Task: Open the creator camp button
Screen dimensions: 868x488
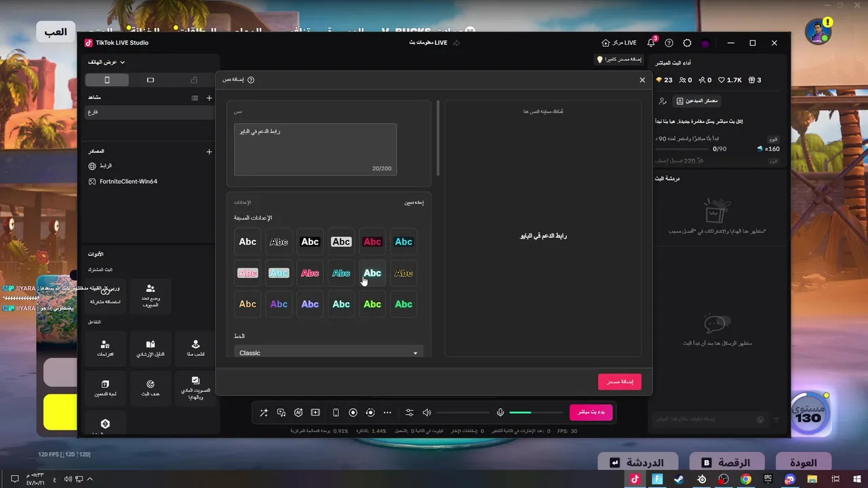Action: 697,100
